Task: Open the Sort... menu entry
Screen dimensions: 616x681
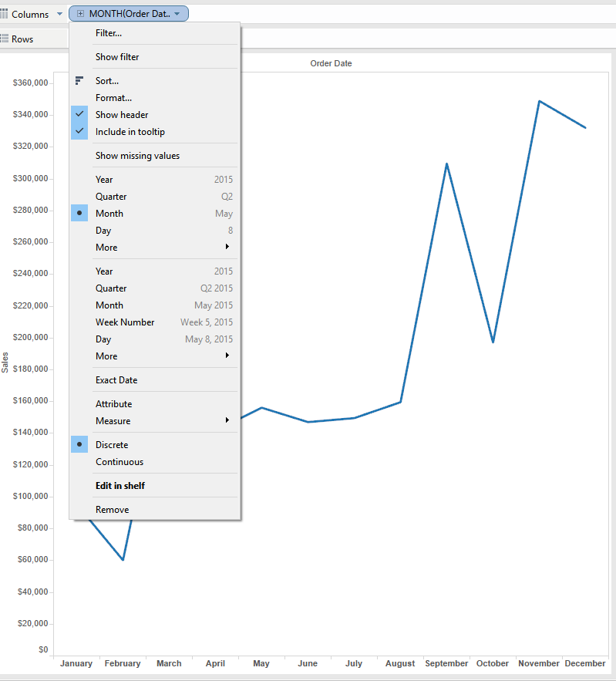Action: pos(154,80)
